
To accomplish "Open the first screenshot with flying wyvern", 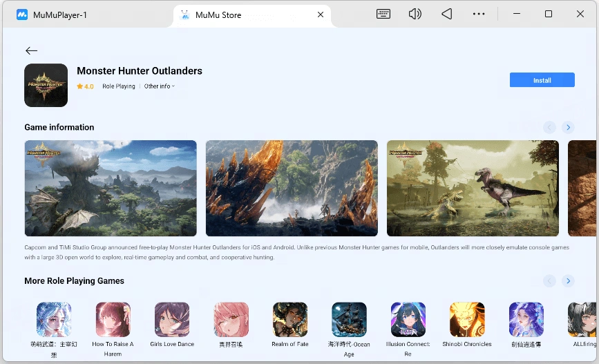I will pos(111,189).
